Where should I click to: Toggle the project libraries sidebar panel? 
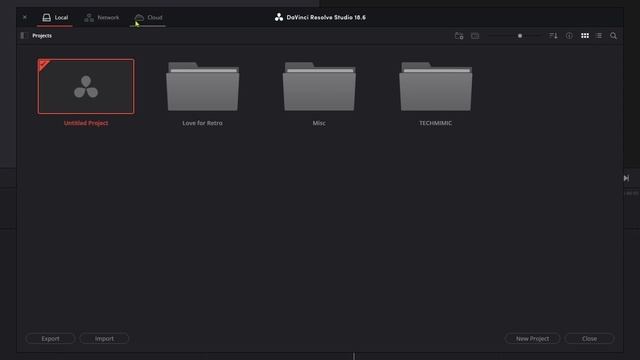(x=24, y=36)
